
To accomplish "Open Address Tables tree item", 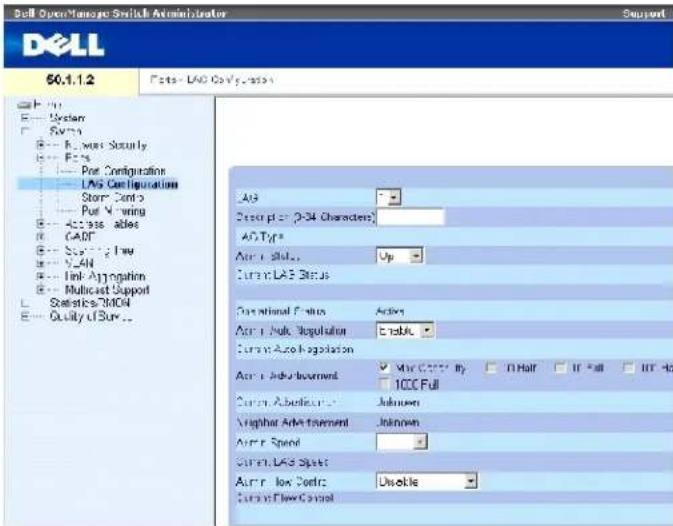I will (102, 224).
